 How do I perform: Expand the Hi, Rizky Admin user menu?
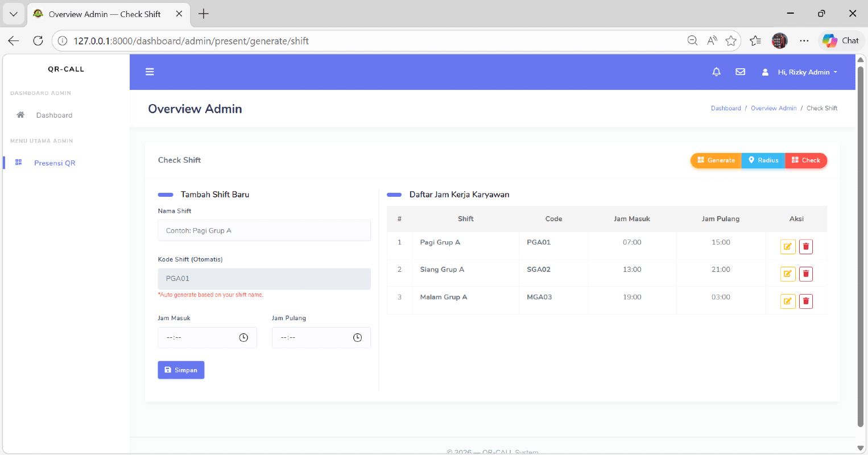pyautogui.click(x=799, y=72)
